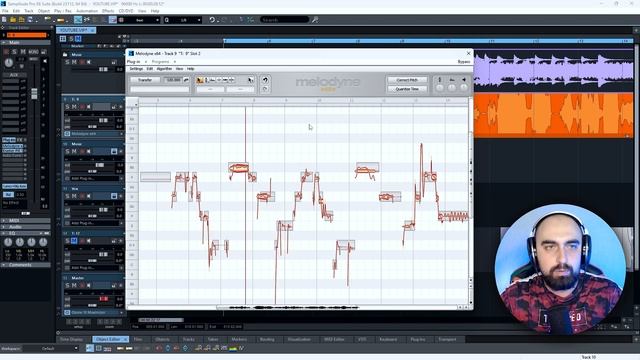Viewport: 640px width, 360px height.
Task: Switch to the Keyboard tab
Action: click(388, 339)
